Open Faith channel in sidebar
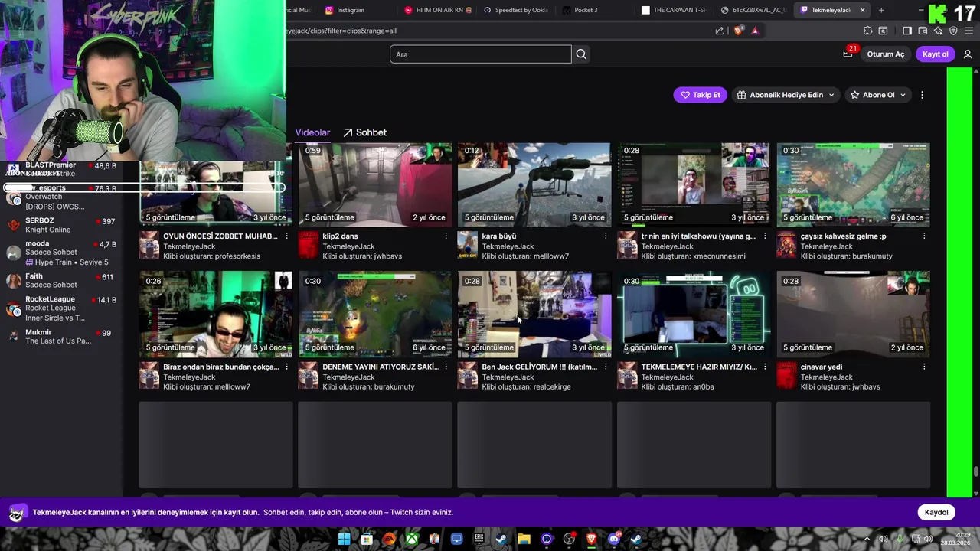Image resolution: width=980 pixels, height=551 pixels. [61, 280]
